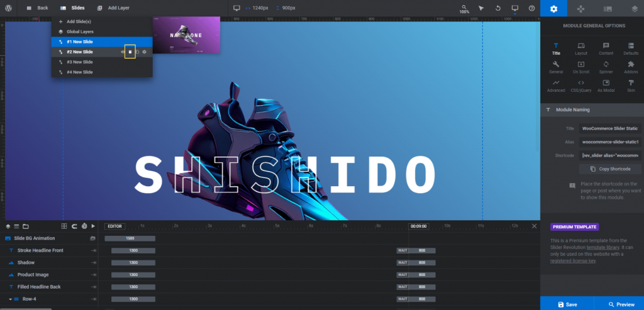
Task: Open the Skin options
Action: (x=631, y=86)
